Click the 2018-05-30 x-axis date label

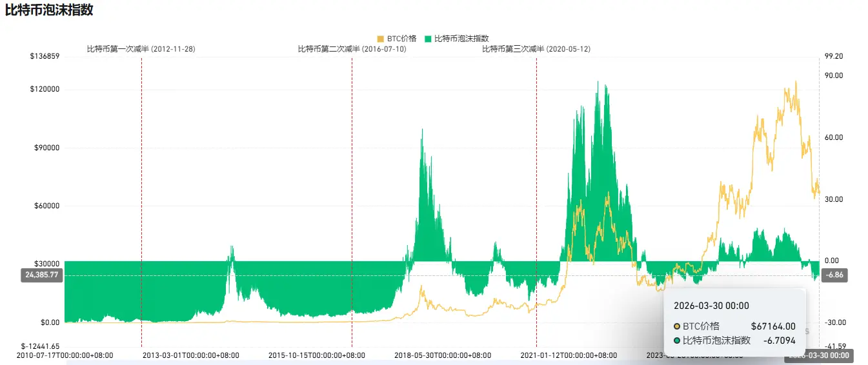tap(443, 355)
